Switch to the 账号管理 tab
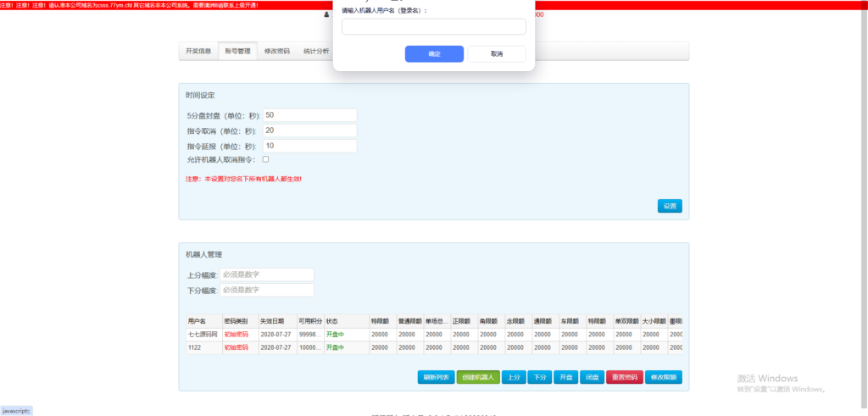 237,51
